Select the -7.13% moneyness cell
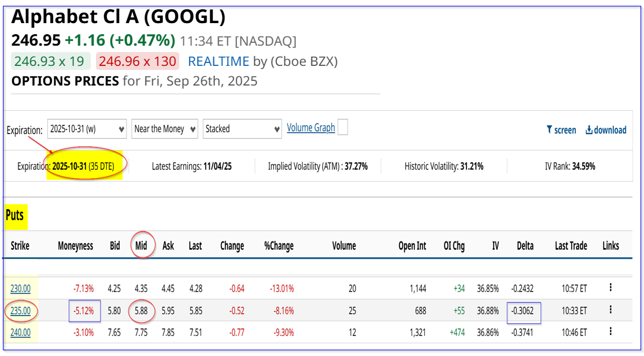This screenshot has width=644, height=356. (84, 288)
